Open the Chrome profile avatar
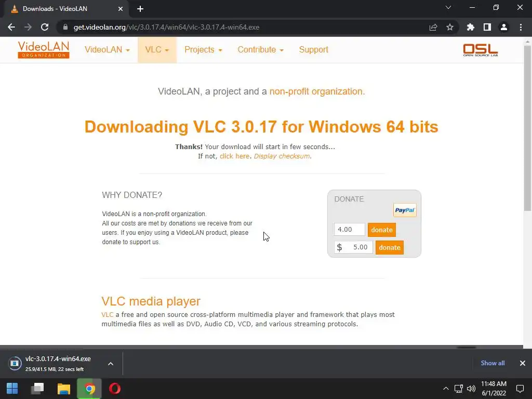532x399 pixels. [504, 27]
